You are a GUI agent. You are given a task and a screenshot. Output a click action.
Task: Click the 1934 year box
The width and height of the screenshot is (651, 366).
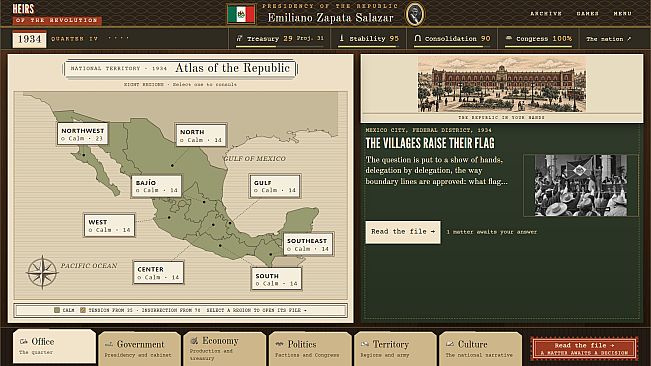tap(29, 39)
